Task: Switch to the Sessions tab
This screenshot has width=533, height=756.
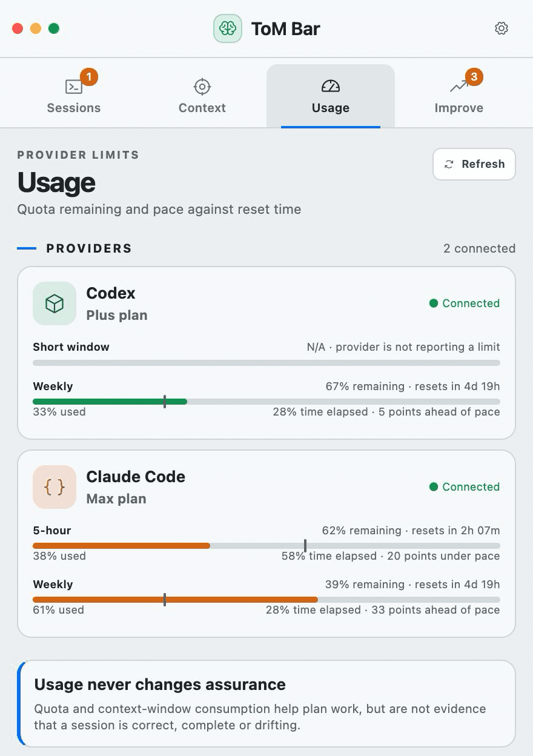Action: (x=74, y=96)
